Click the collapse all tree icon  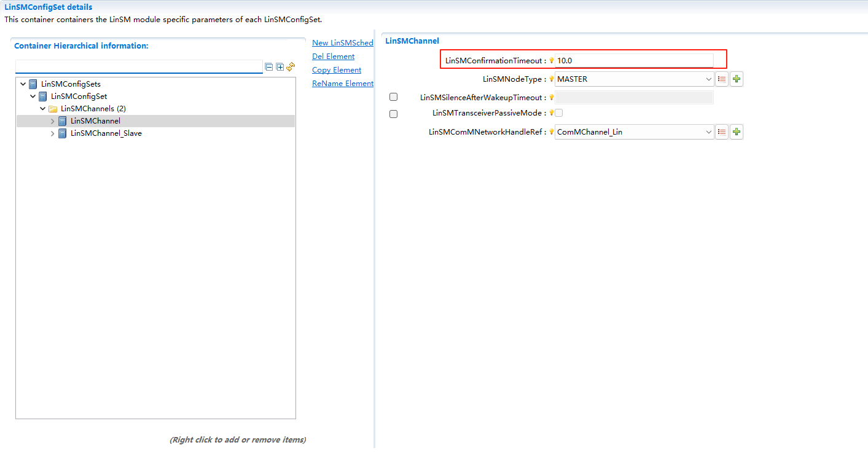tap(269, 67)
